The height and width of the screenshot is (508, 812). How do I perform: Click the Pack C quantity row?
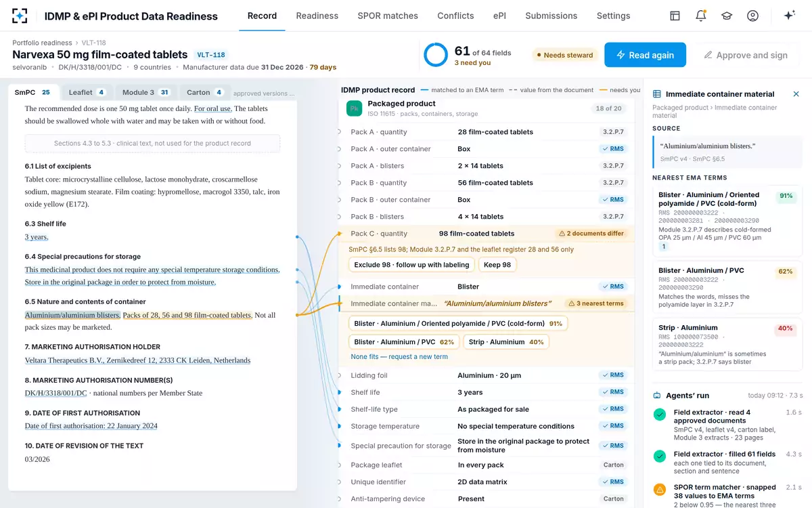pos(487,234)
